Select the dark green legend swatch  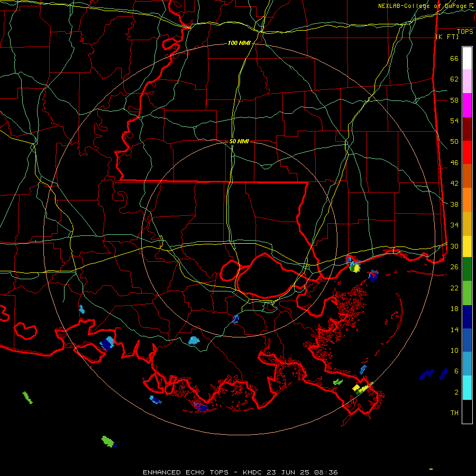click(x=467, y=269)
